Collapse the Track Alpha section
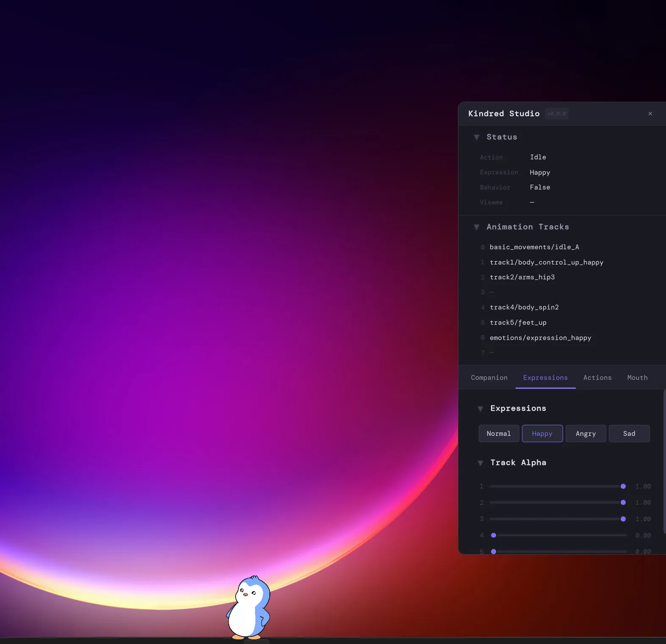 coord(480,463)
